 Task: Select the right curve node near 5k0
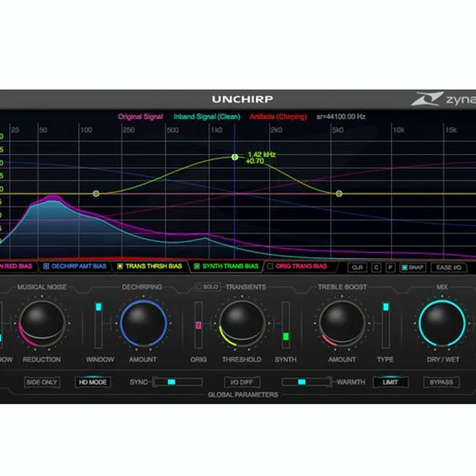[339, 194]
